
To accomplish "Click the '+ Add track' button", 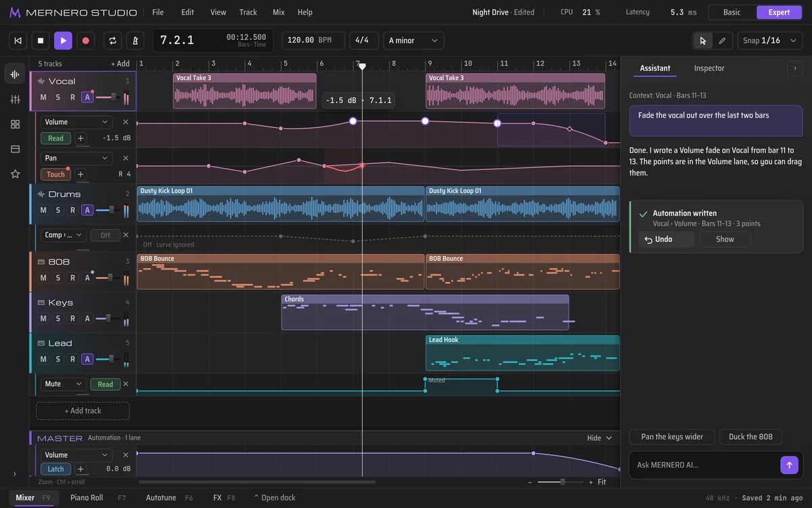I will [x=83, y=410].
